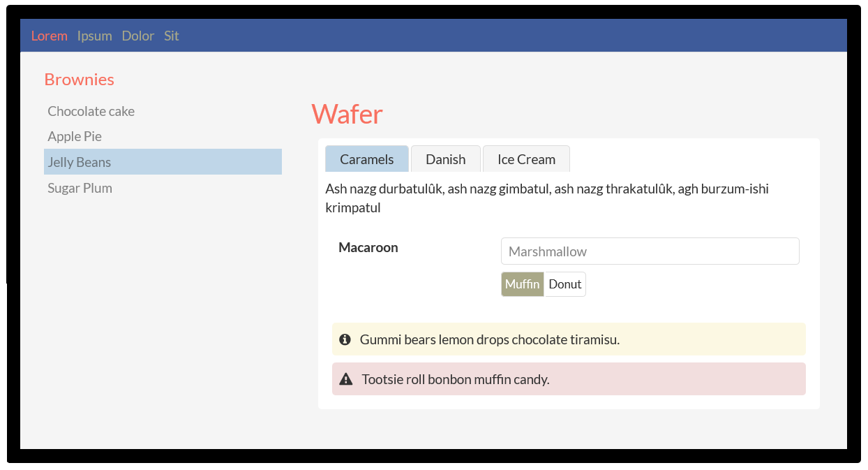Click the highlighted Jelly Beans item
Viewport: 868px width, 470px height.
[x=80, y=162]
